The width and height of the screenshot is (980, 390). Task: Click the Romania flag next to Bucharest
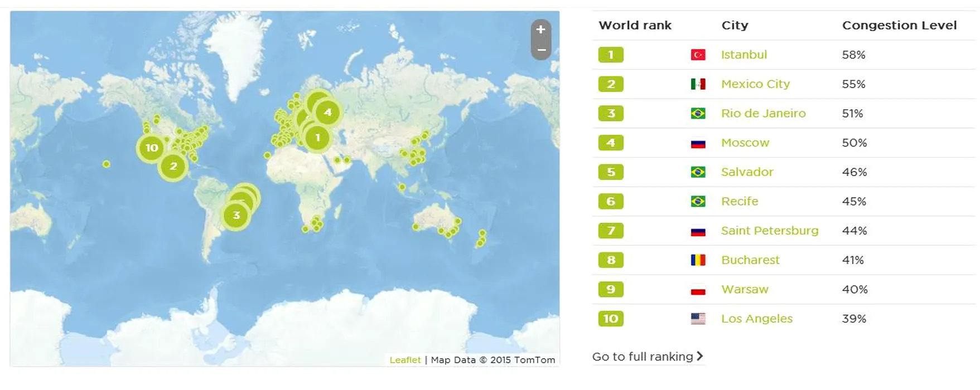pyautogui.click(x=698, y=260)
